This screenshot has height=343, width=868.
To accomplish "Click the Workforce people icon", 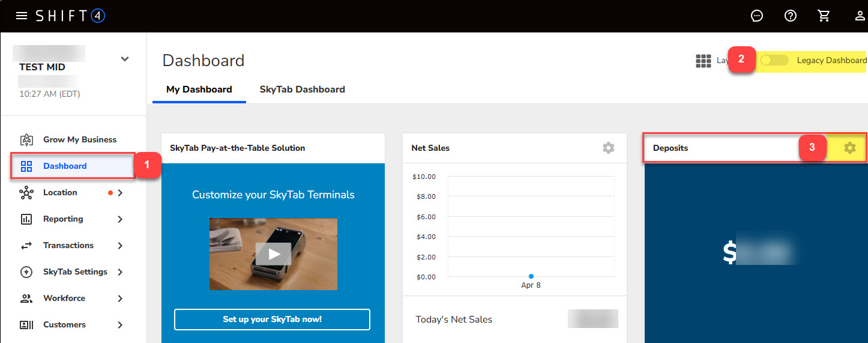I will [26, 298].
